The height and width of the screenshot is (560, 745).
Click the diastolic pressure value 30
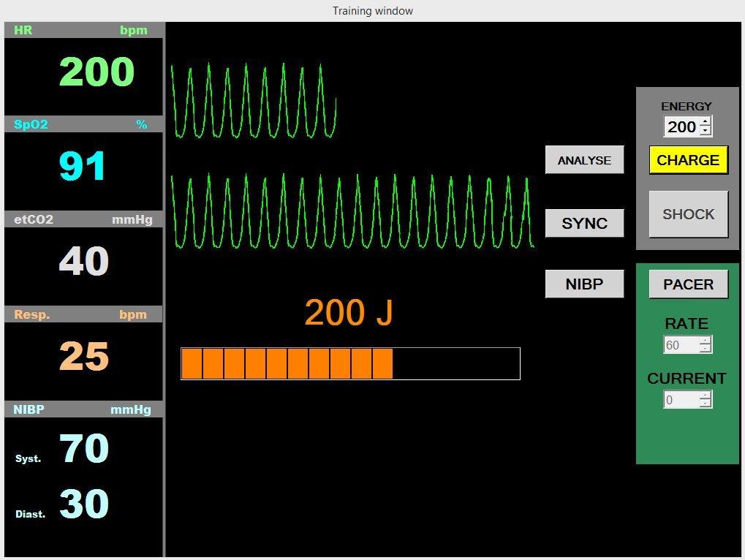[84, 504]
